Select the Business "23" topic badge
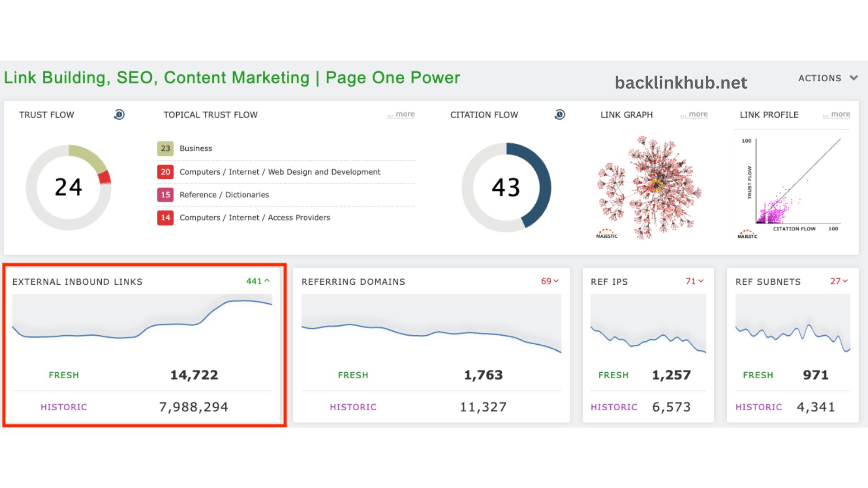 [165, 148]
